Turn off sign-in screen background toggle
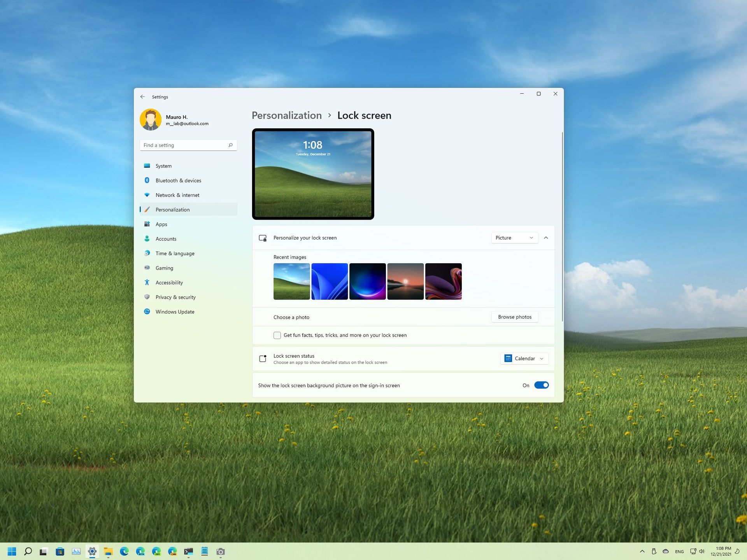This screenshot has height=560, width=747. click(x=541, y=385)
